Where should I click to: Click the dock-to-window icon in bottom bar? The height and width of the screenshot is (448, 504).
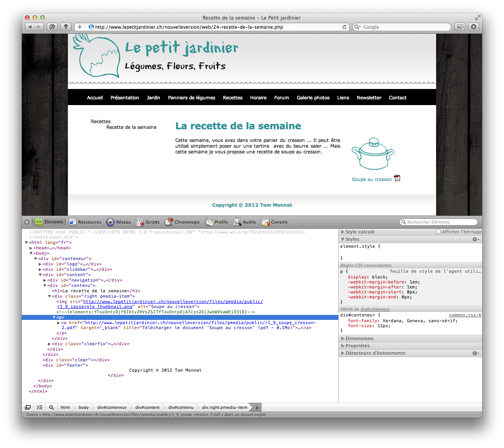[28, 407]
